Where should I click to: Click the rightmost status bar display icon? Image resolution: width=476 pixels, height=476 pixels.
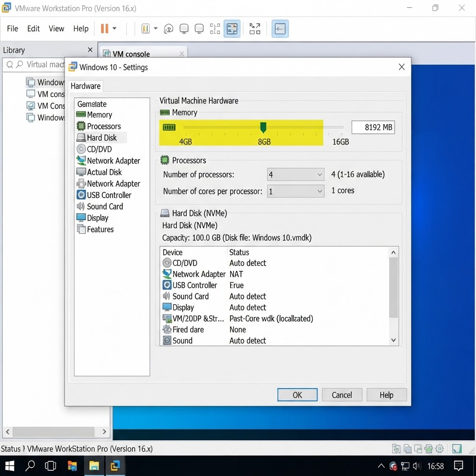tap(456, 449)
